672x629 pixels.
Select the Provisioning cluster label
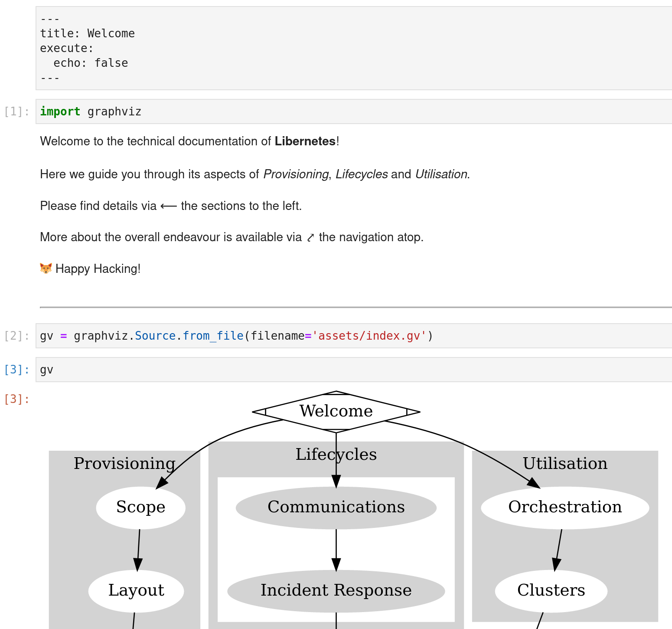coord(124,463)
